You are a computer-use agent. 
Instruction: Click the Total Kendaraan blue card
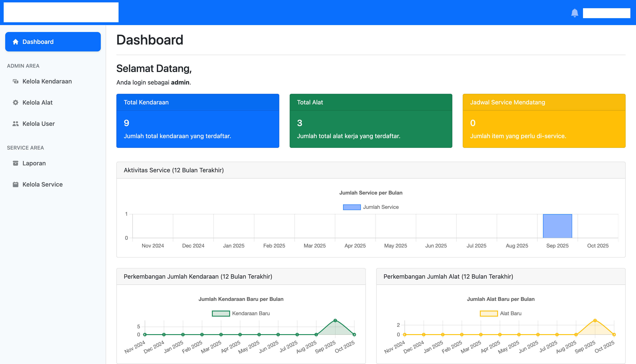tap(198, 121)
